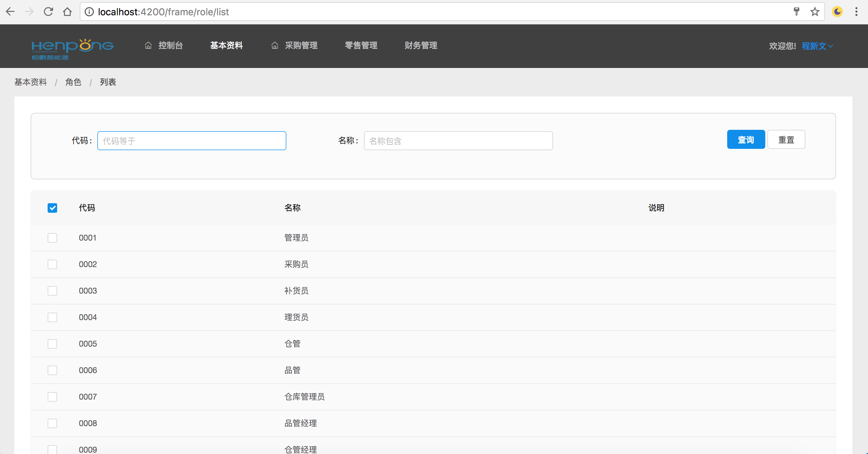
Task: Click the 角色 breadcrumb link
Action: point(73,82)
